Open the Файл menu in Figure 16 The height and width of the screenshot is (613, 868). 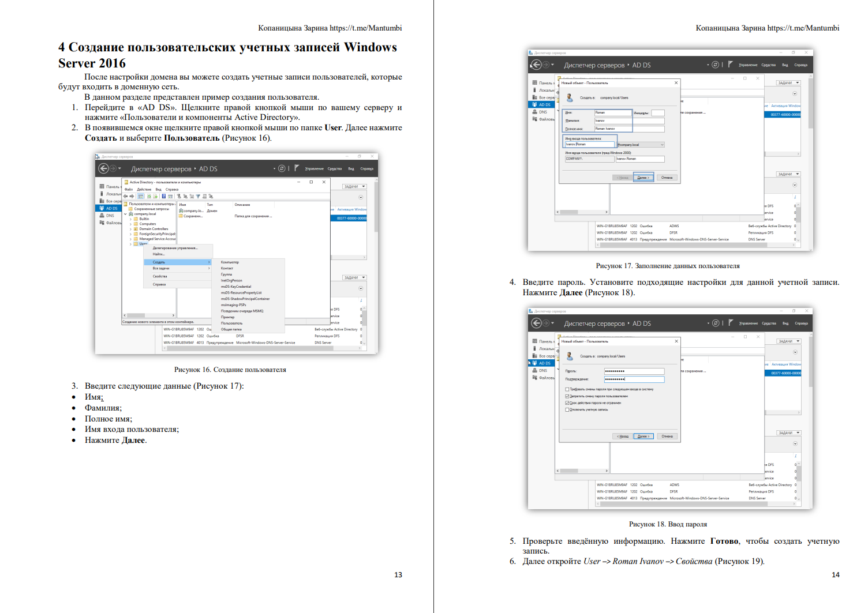click(x=129, y=189)
